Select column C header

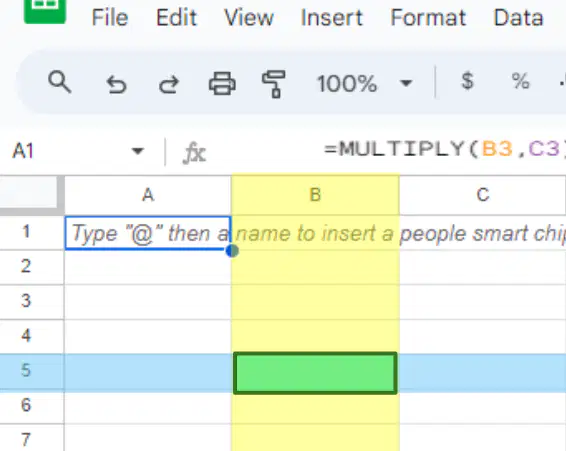tap(483, 195)
